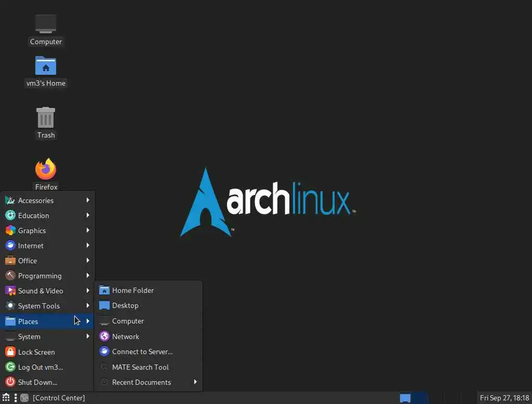Click the Internet category globe icon
The height and width of the screenshot is (404, 532).
click(10, 246)
